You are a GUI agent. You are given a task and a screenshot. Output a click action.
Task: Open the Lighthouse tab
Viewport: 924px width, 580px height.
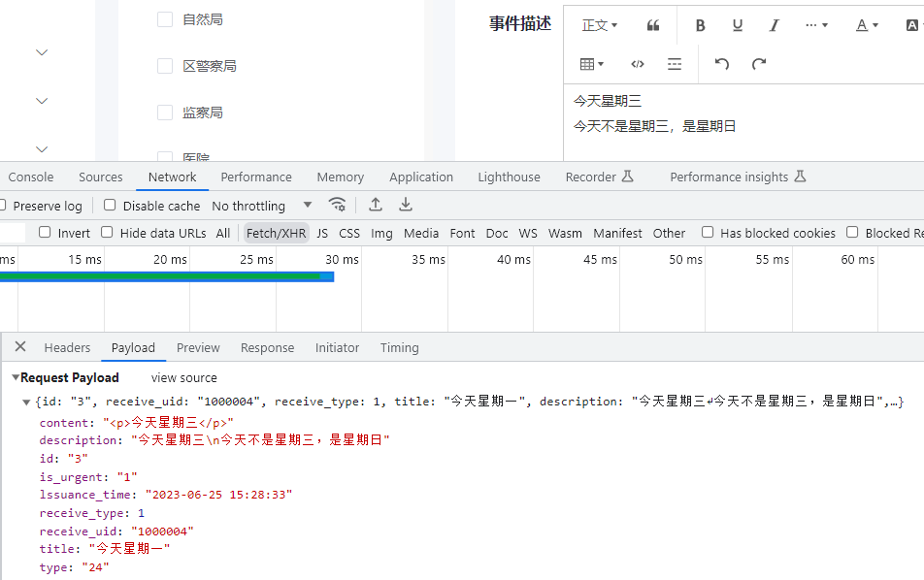point(510,177)
